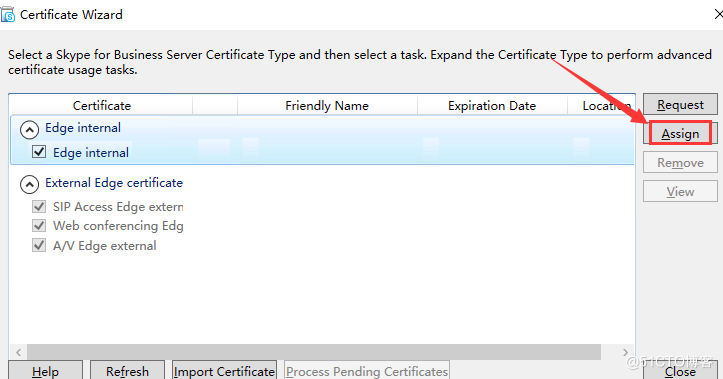Select the Edge internal group row text

(x=83, y=128)
